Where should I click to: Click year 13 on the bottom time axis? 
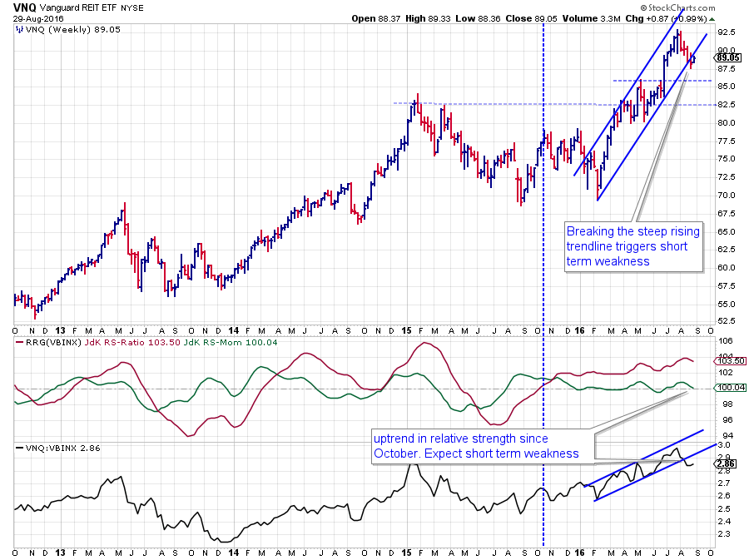coord(60,553)
